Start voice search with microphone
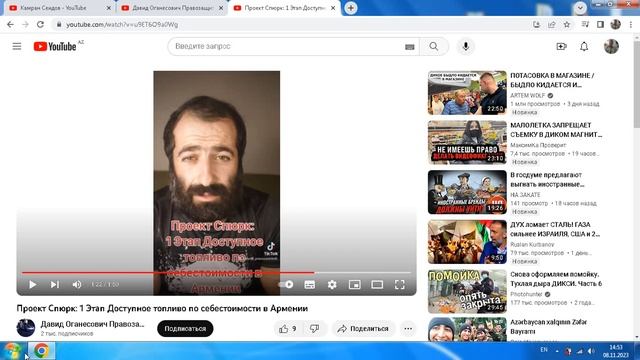The height and width of the screenshot is (360, 640). coord(466,47)
